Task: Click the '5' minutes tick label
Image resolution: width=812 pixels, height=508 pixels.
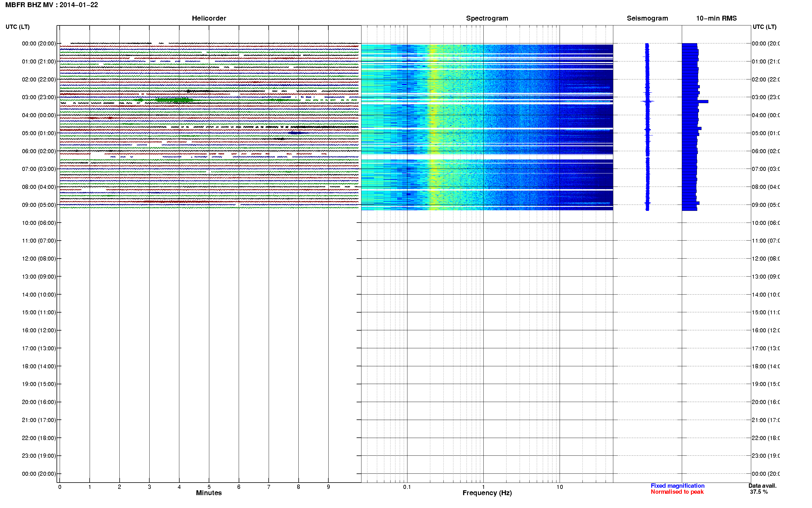Action: tap(209, 487)
